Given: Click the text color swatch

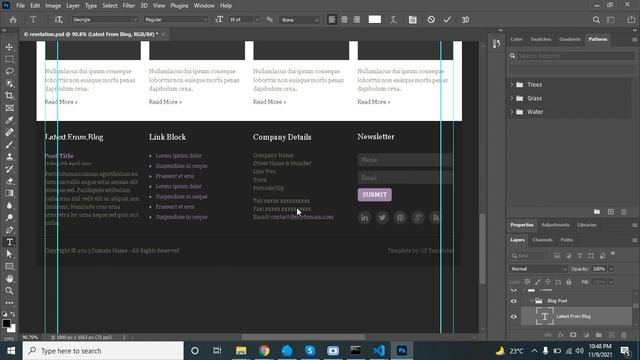Looking at the screenshot, I should 375,20.
